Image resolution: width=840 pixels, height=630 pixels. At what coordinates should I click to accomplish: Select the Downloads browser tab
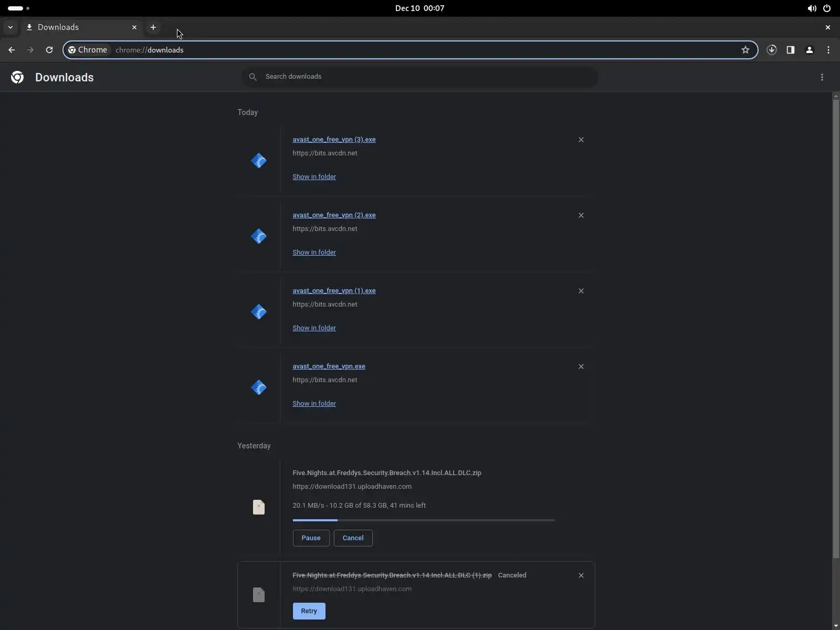[x=81, y=27]
